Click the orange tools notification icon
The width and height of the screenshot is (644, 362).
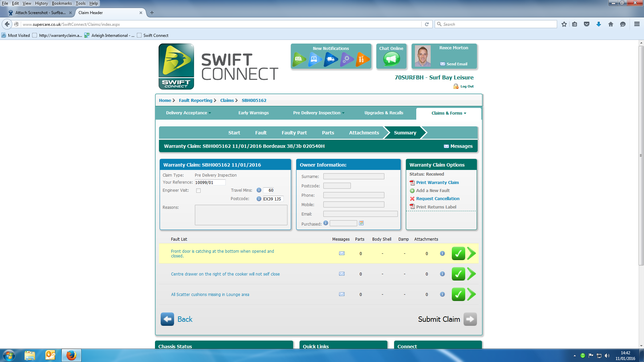click(362, 59)
